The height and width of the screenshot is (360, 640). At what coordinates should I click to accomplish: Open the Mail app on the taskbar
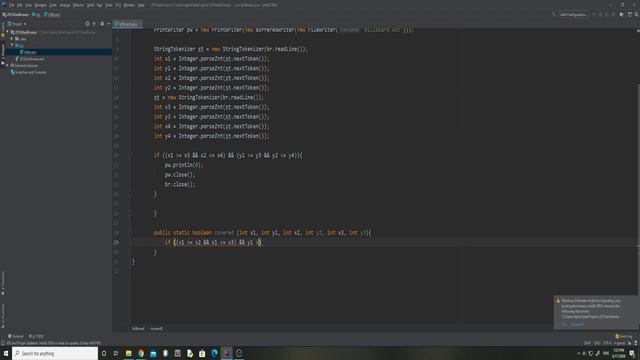pos(153,353)
